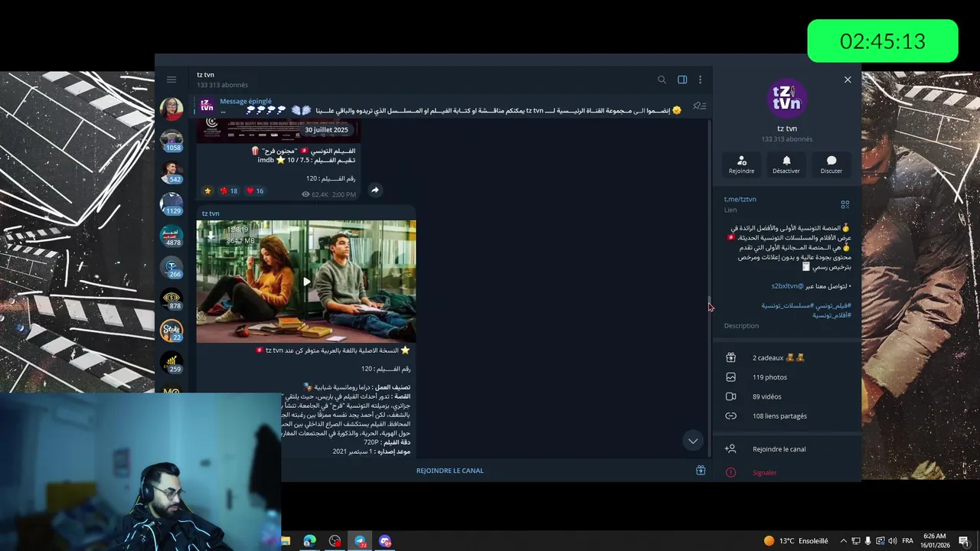Mute notifications via Désactiver bell
980x551 pixels.
pos(786,165)
